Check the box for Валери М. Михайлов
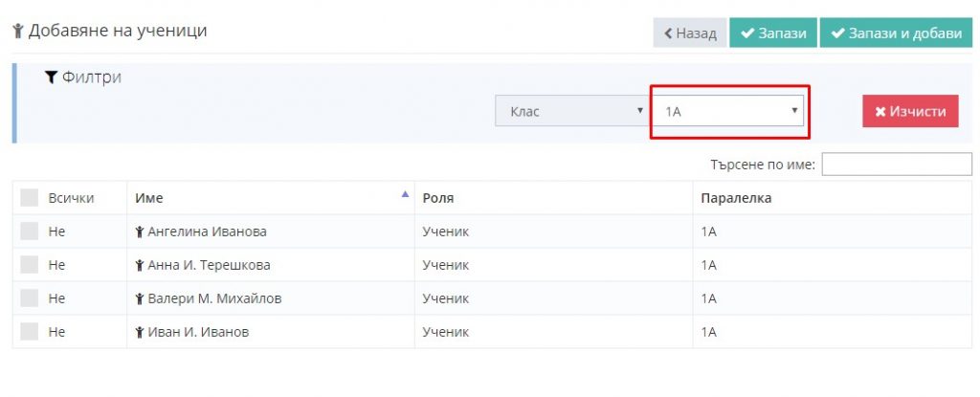The height and width of the screenshot is (397, 980). click(30, 298)
